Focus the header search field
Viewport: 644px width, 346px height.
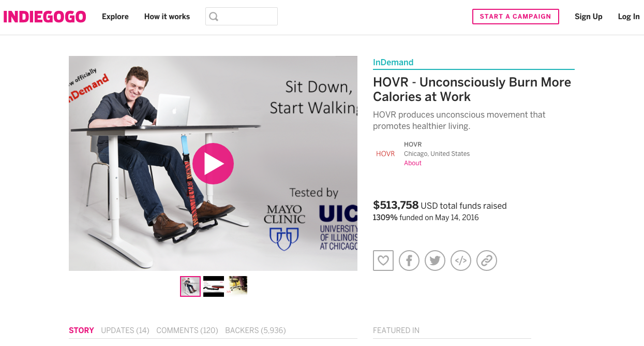click(x=242, y=17)
